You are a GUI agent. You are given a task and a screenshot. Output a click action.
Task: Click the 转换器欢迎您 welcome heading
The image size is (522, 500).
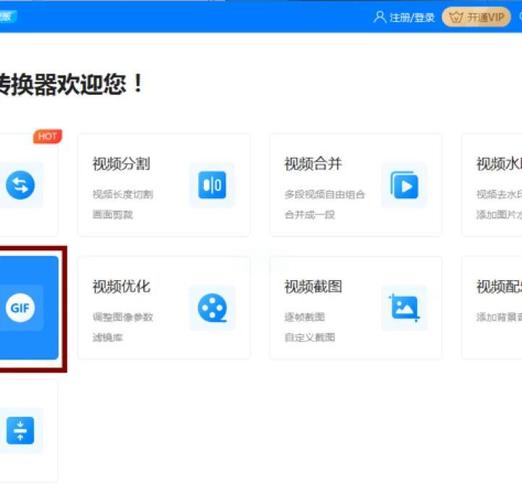tap(71, 84)
